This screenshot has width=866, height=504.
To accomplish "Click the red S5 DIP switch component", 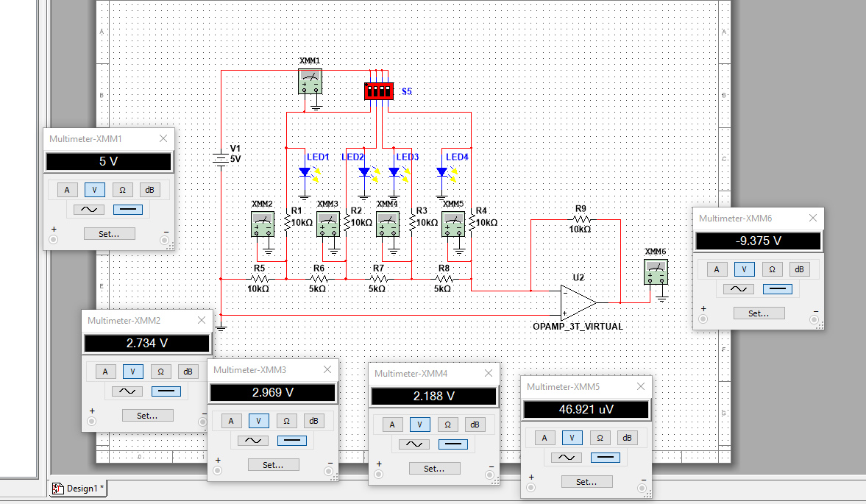I will 379,91.
